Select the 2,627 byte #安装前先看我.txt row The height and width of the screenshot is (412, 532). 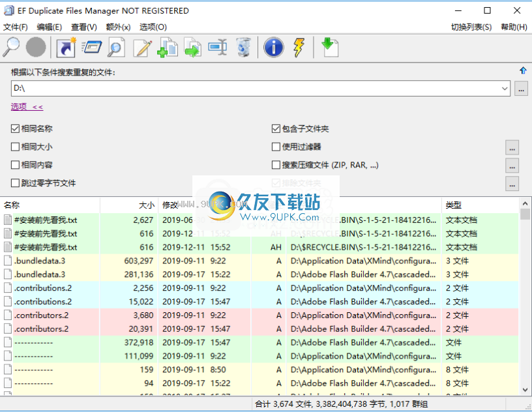[x=259, y=220]
